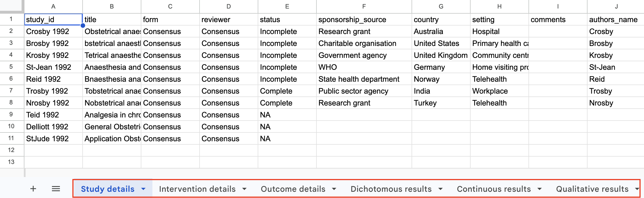Switch to the Intervention details sheet tab
Image resolution: width=644 pixels, height=198 pixels.
[197, 189]
